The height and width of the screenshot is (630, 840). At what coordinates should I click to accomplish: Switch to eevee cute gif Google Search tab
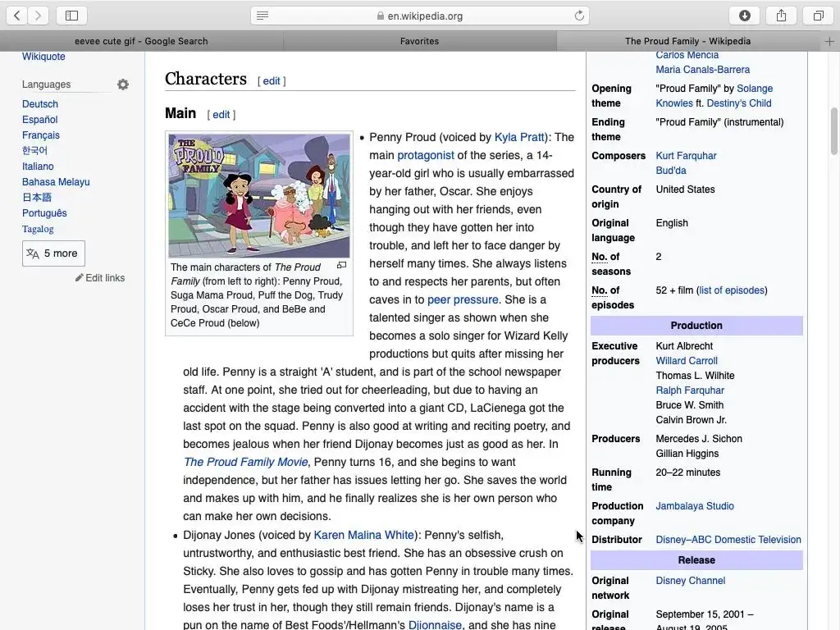pyautogui.click(x=141, y=41)
